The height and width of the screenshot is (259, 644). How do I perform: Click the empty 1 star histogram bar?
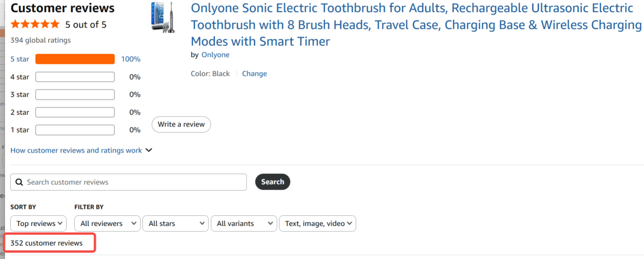click(x=75, y=130)
